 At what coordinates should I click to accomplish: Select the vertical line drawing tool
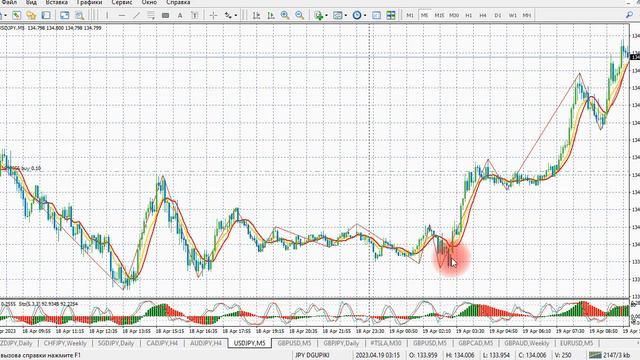coord(107,16)
